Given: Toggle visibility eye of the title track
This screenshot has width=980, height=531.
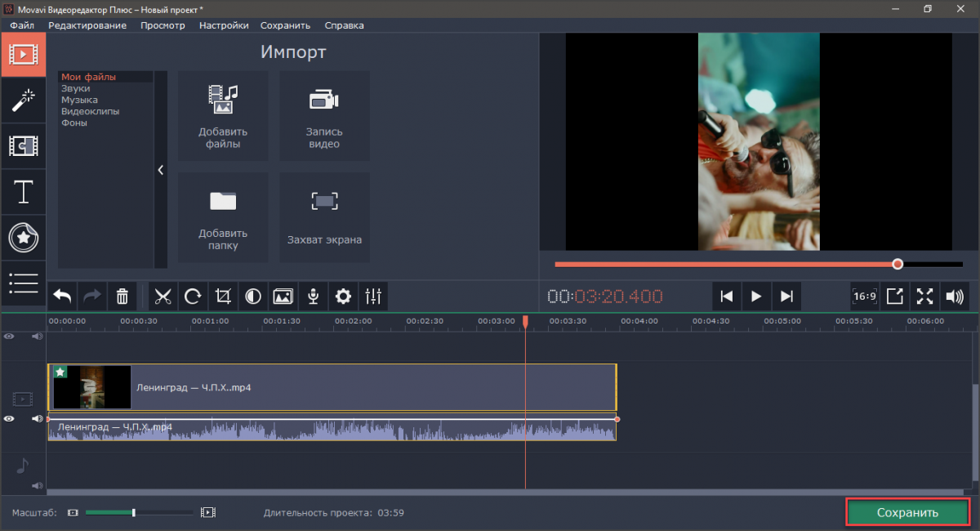Looking at the screenshot, I should tap(9, 336).
